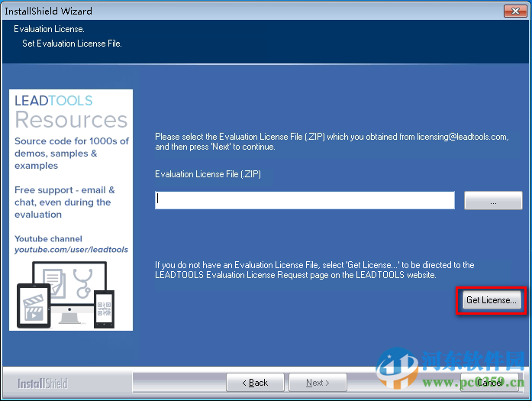Open file browser with the ... button
532x401 pixels.
click(x=493, y=200)
